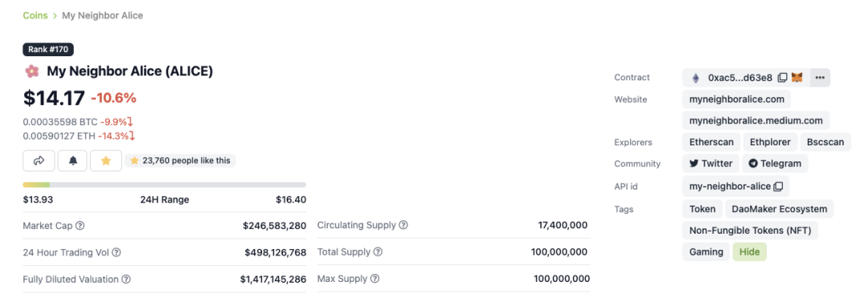Click the Rank #170 badge
The image size is (868, 302).
[x=48, y=49]
